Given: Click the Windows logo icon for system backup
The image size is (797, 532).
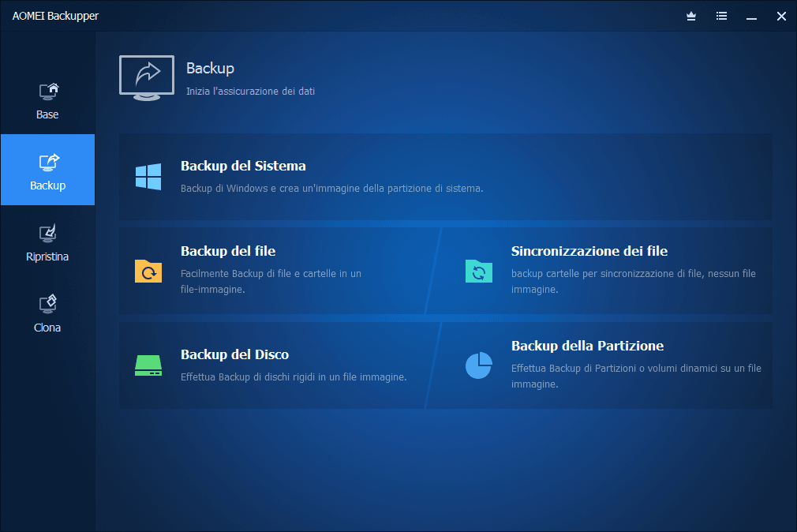Looking at the screenshot, I should [148, 177].
